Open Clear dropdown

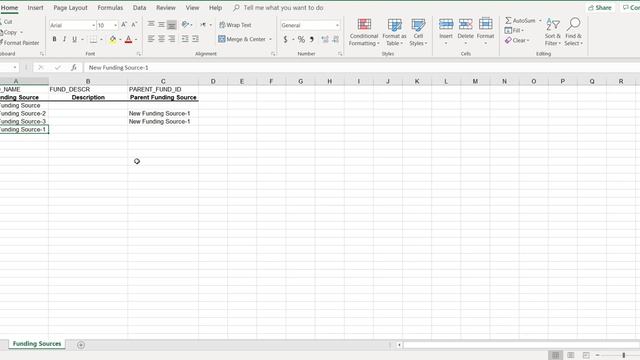[517, 40]
